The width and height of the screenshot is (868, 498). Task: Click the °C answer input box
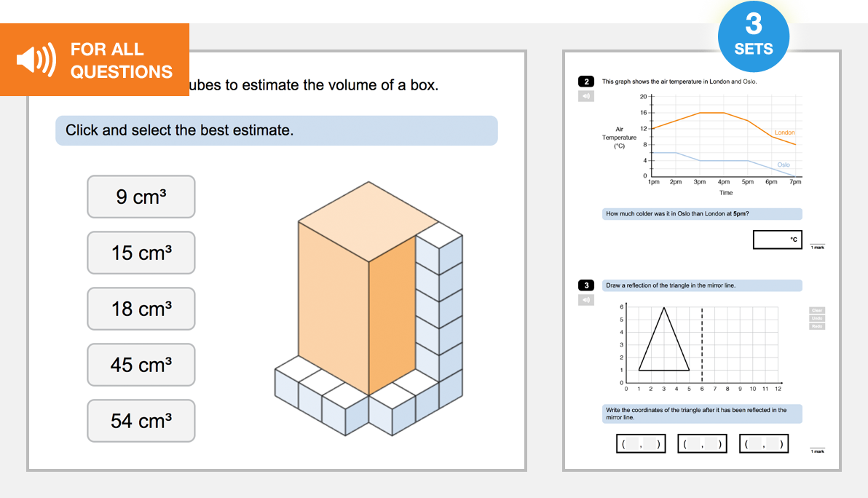coord(777,239)
